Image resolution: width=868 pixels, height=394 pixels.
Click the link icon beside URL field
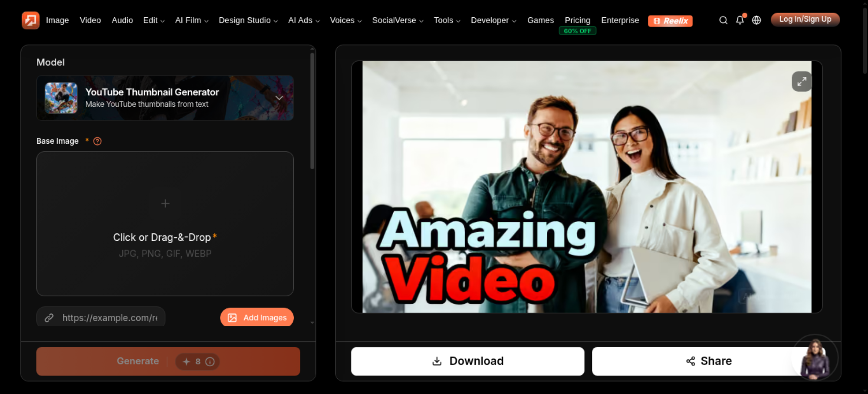(x=49, y=318)
